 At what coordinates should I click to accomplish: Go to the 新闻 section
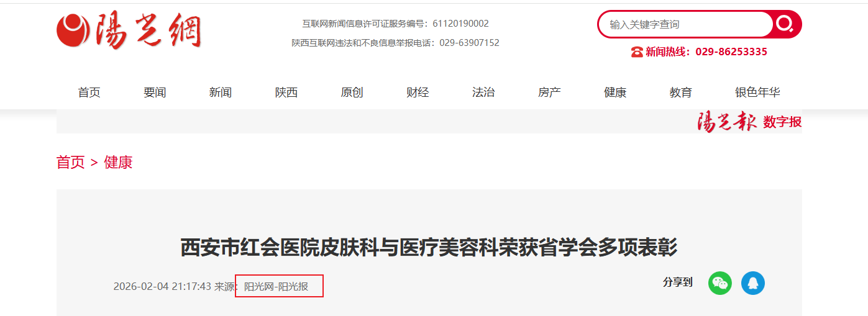221,93
